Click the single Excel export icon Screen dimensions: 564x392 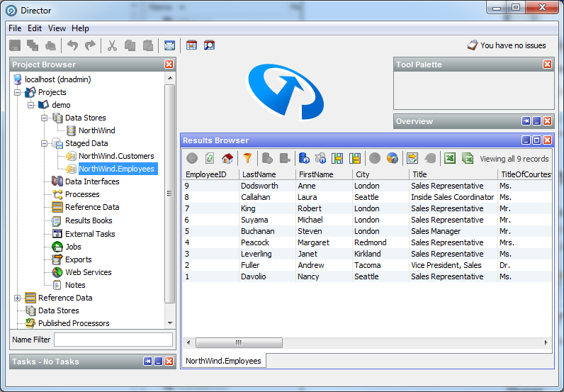click(450, 158)
